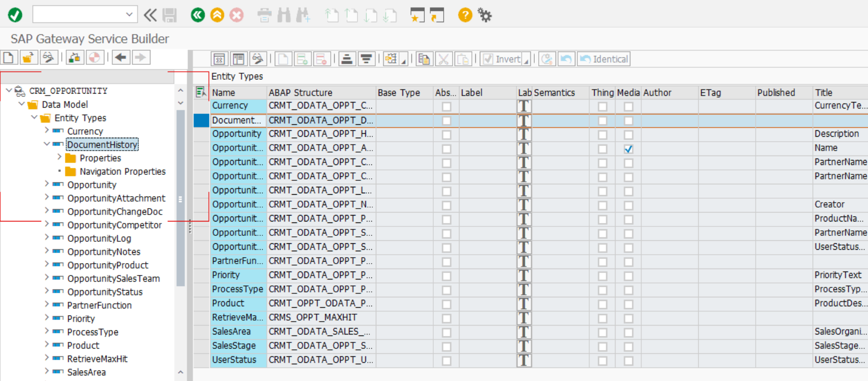Toggle Media checkbox for UserStatus row
The height and width of the screenshot is (381, 868).
[x=628, y=361]
